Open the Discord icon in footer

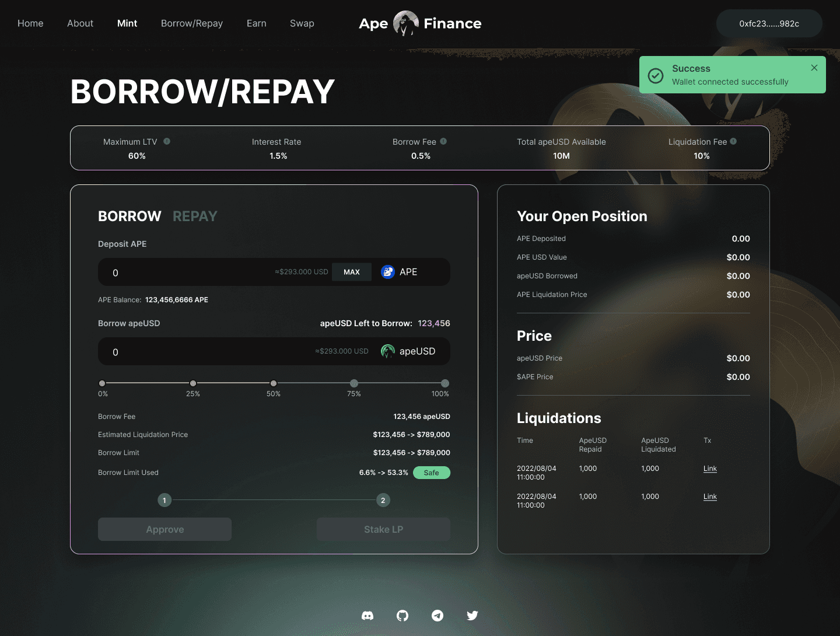coord(367,616)
